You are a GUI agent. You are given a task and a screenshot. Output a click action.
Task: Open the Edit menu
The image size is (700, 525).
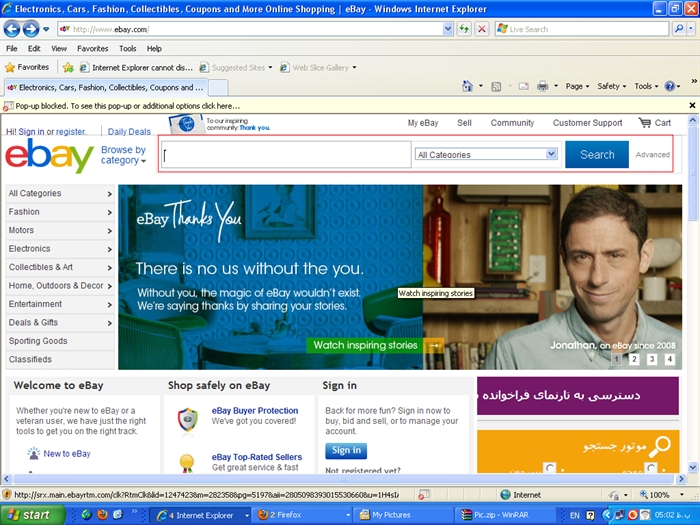[x=34, y=49]
